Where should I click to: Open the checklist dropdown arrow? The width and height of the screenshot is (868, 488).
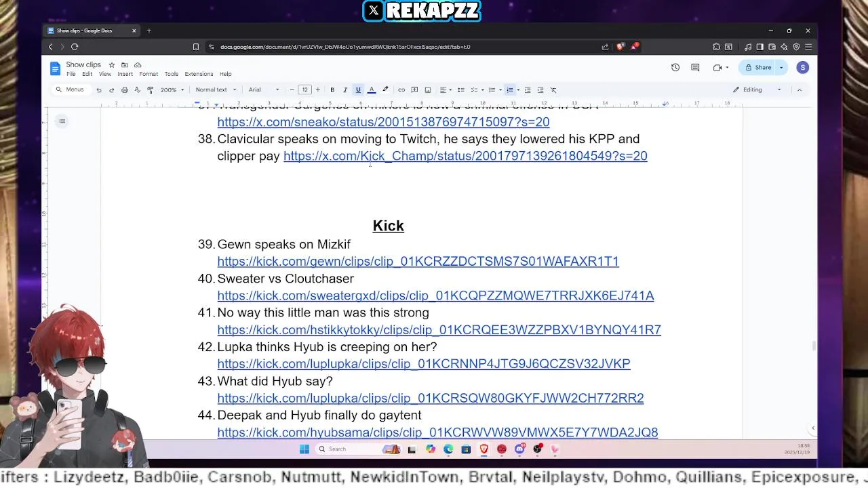click(483, 90)
